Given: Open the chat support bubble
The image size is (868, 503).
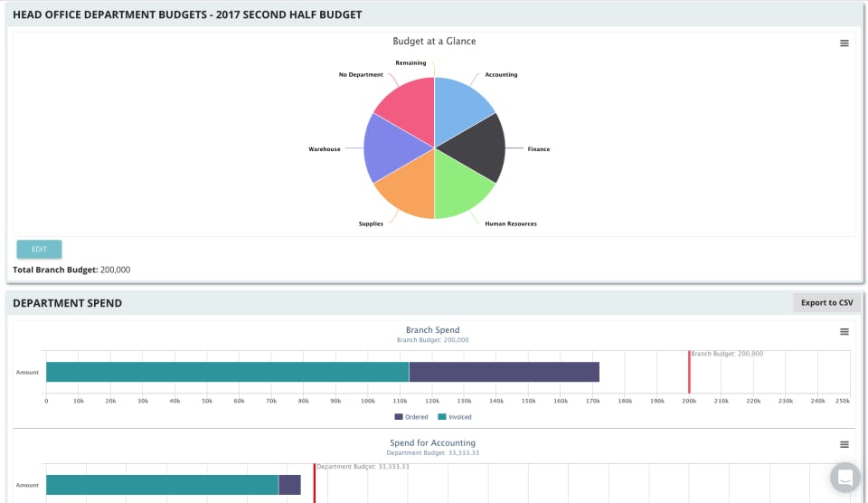Looking at the screenshot, I should pos(844,477).
